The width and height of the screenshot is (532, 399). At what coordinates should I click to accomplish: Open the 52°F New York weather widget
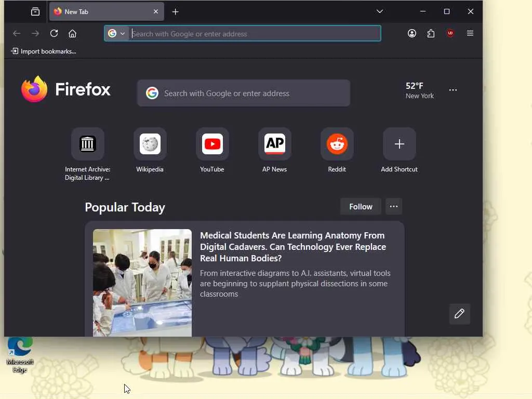pos(420,90)
